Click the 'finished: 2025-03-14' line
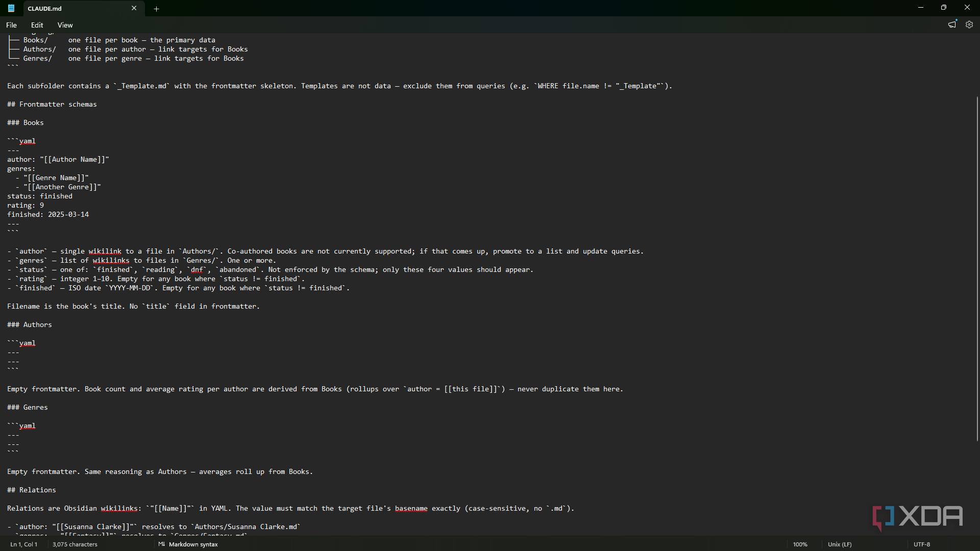The image size is (980, 551). [48, 214]
